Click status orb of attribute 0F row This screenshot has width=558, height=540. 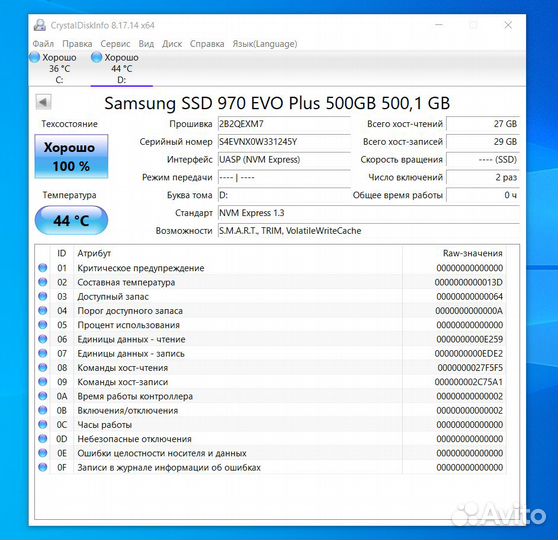(43, 467)
